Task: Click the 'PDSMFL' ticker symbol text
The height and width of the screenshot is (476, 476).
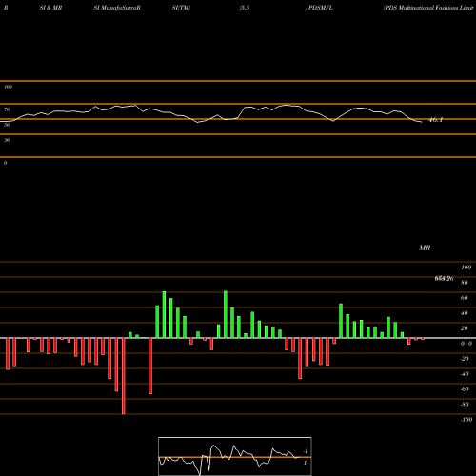Action: pos(321,8)
